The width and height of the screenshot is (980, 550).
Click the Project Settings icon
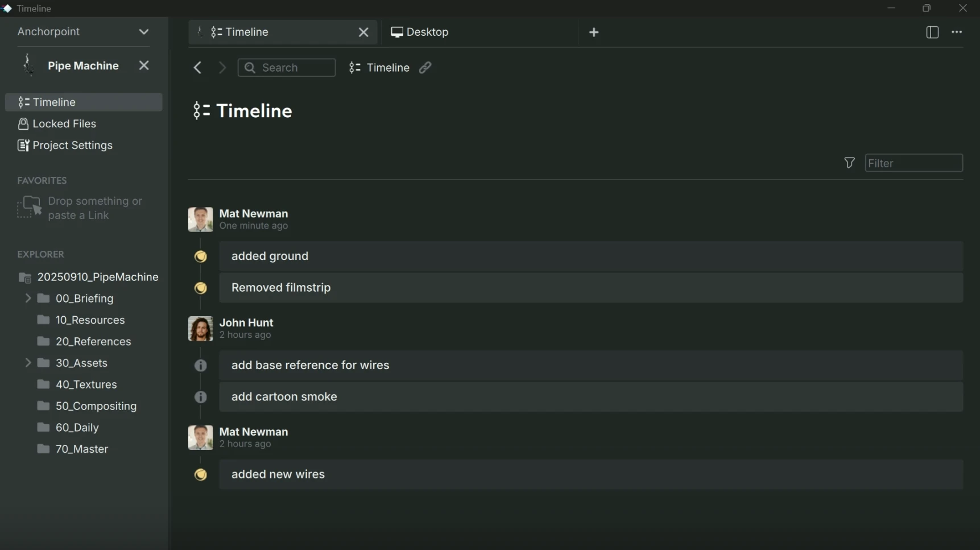pos(23,146)
